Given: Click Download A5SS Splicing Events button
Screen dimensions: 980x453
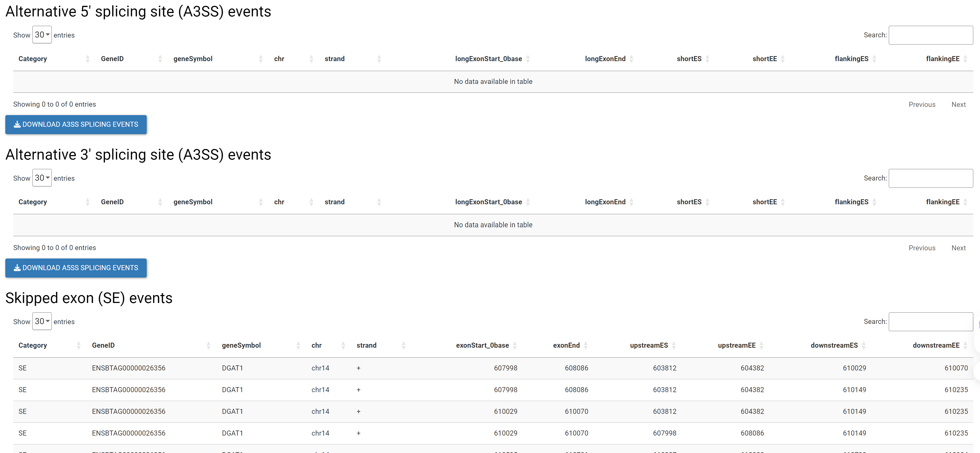Looking at the screenshot, I should pos(76,268).
